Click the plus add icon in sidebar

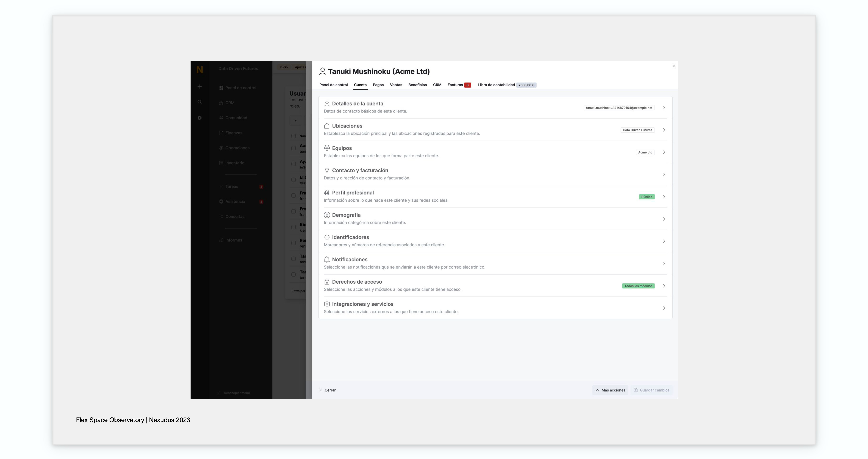[x=200, y=87]
